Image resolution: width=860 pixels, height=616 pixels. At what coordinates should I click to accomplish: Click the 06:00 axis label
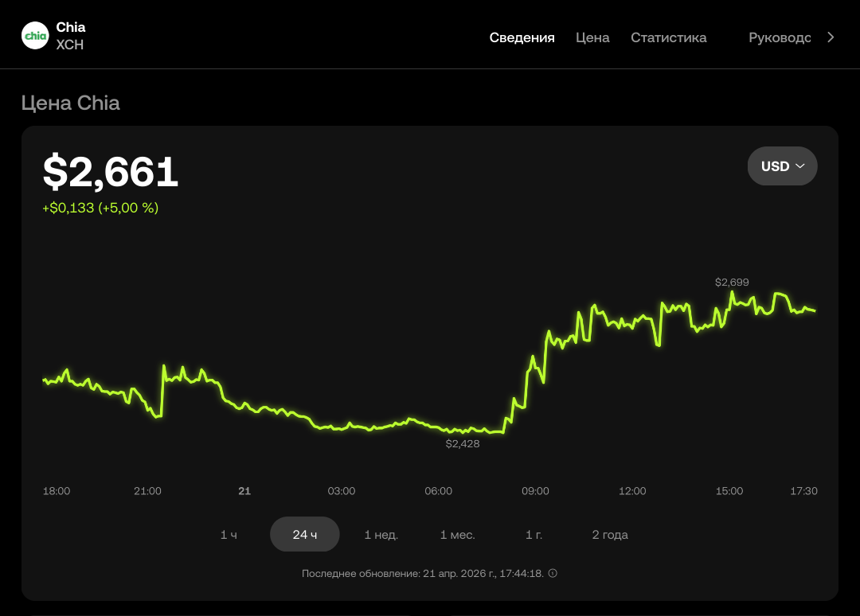tap(438, 491)
